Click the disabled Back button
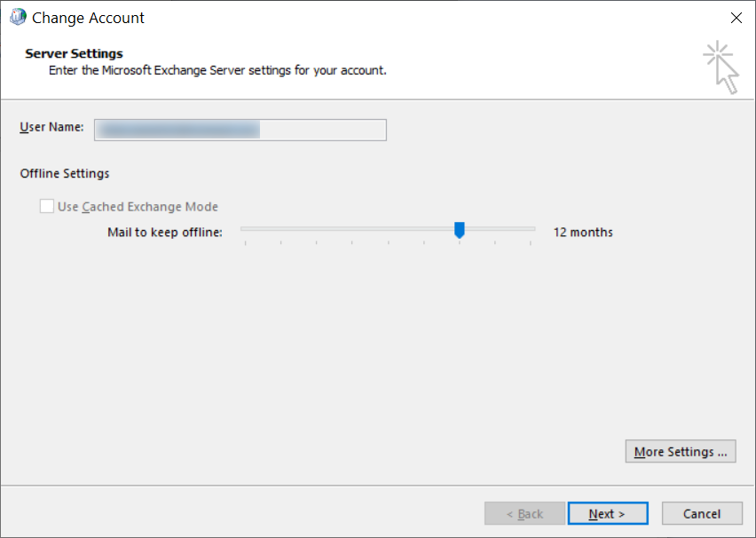The height and width of the screenshot is (538, 756). coord(524,513)
